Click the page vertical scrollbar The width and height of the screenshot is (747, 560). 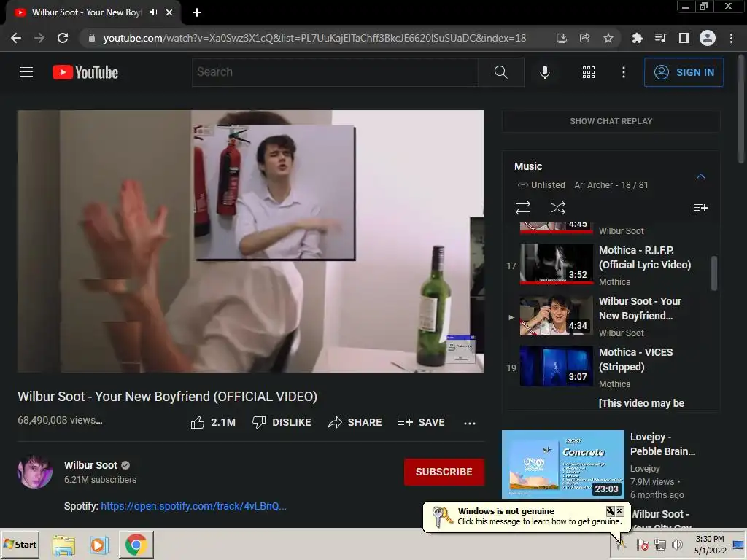coord(741,109)
